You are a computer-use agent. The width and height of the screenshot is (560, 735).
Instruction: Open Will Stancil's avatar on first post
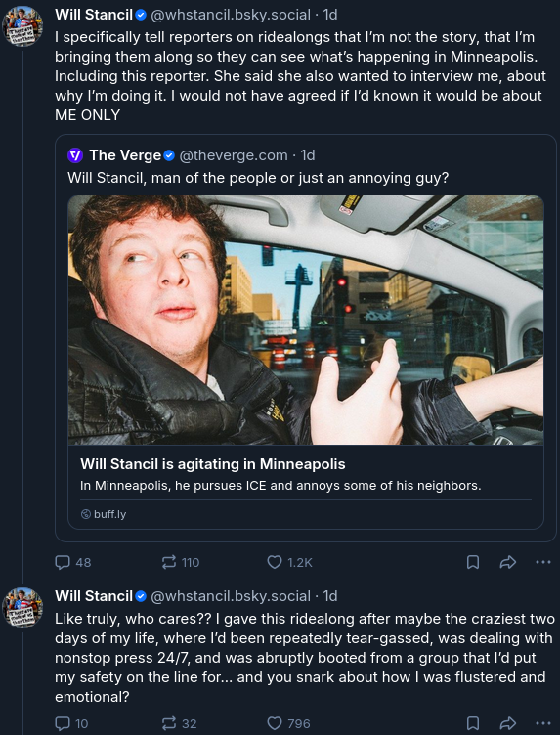point(22,26)
